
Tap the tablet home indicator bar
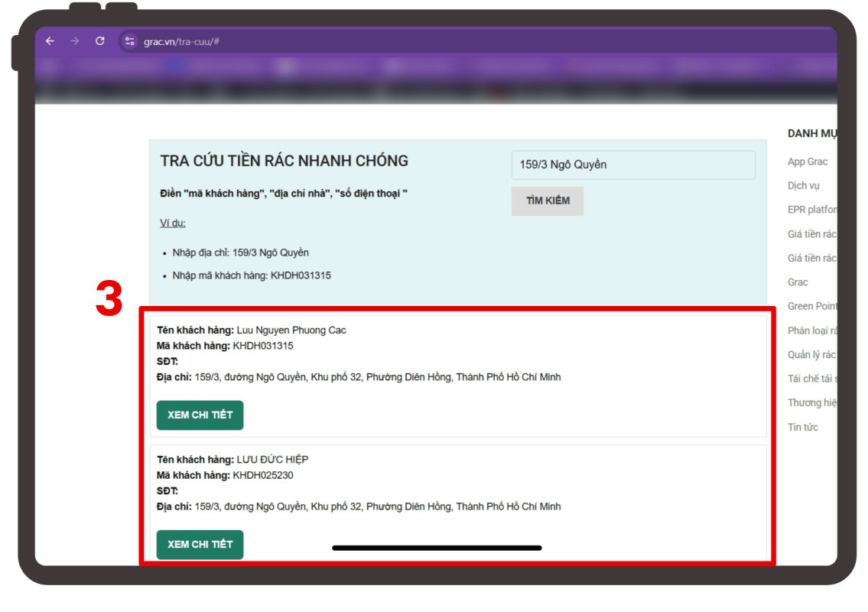click(437, 548)
